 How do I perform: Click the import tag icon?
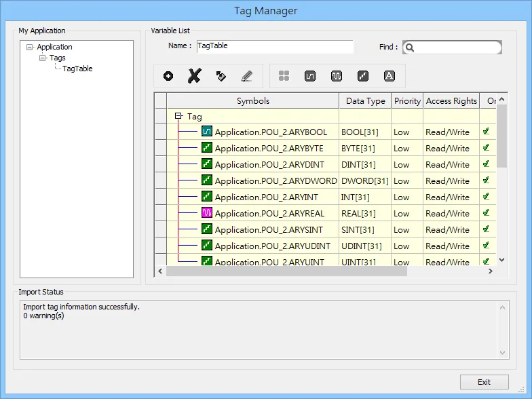coord(221,76)
